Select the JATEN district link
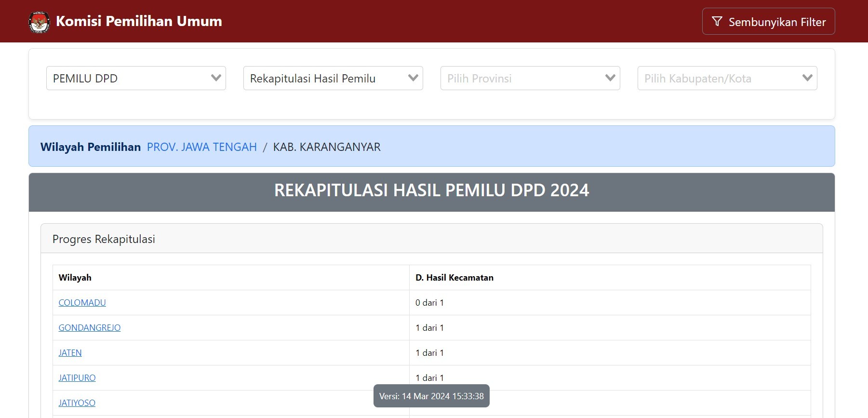This screenshot has width=868, height=418. (70, 353)
